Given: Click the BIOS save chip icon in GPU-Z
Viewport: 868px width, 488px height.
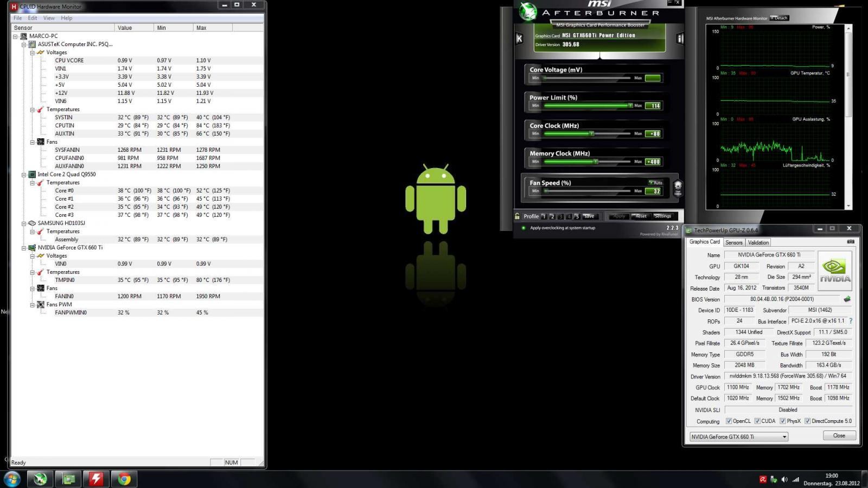Looking at the screenshot, I should click(847, 299).
